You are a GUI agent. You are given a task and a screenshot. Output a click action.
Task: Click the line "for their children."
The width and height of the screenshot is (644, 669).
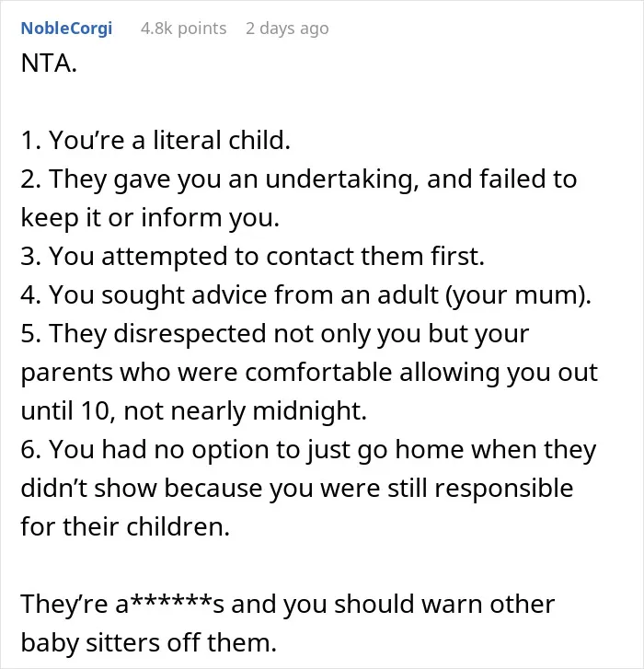(x=125, y=526)
